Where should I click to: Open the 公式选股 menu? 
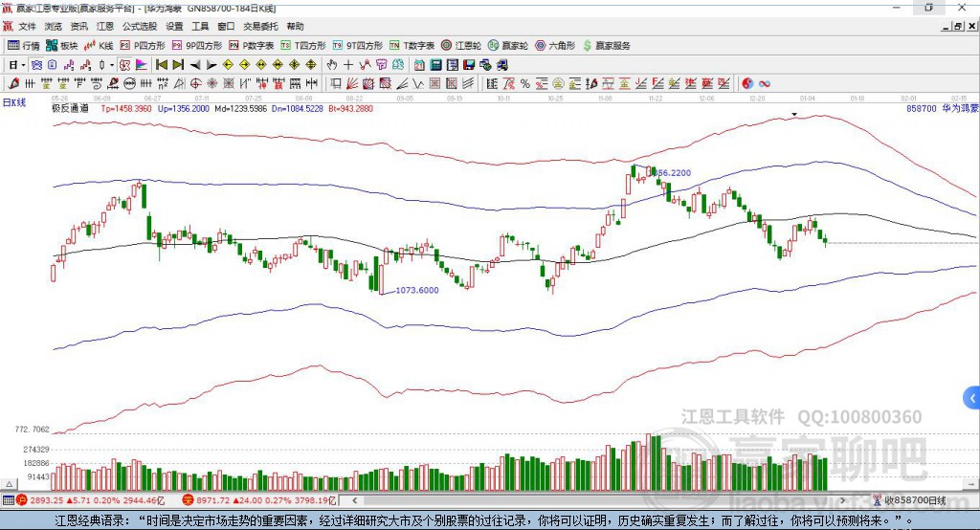click(x=140, y=26)
